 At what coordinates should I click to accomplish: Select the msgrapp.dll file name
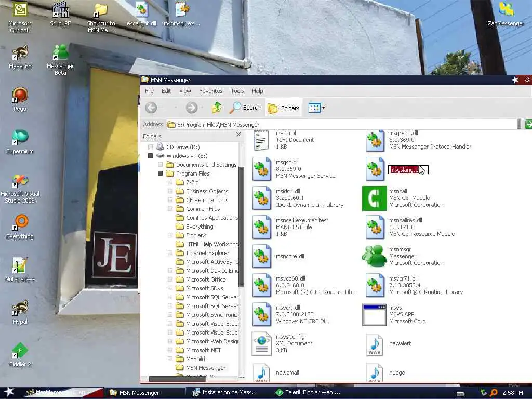pyautogui.click(x=403, y=133)
